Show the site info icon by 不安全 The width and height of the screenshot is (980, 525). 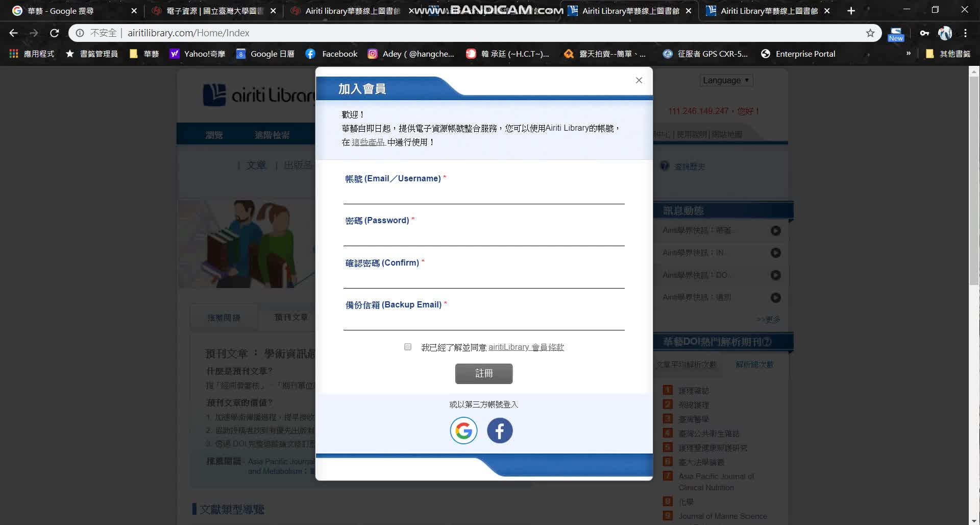coord(80,33)
